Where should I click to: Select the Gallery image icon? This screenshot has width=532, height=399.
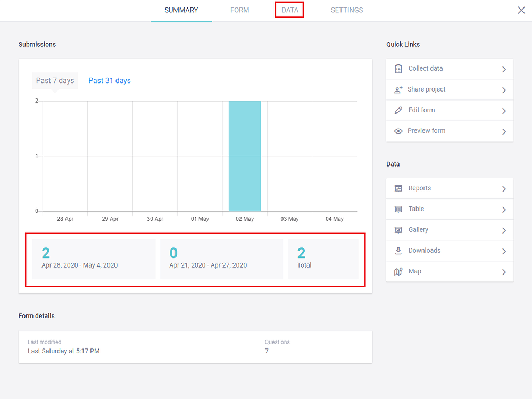tap(398, 229)
